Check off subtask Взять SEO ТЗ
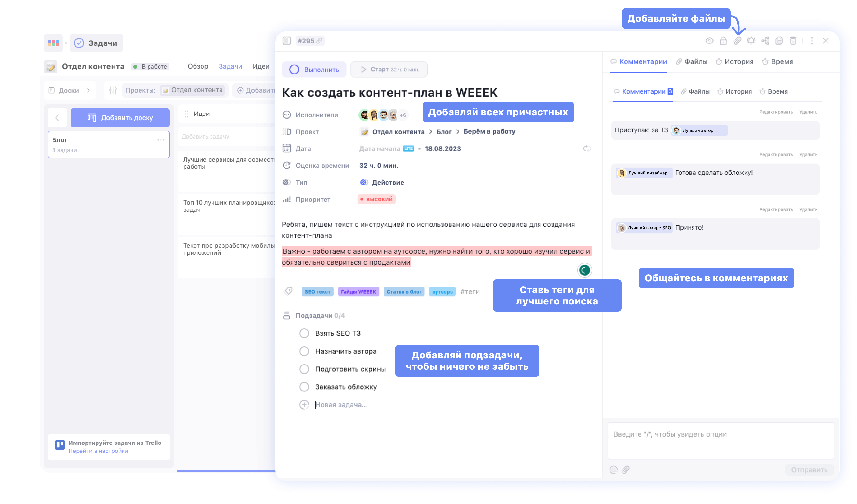 304,333
